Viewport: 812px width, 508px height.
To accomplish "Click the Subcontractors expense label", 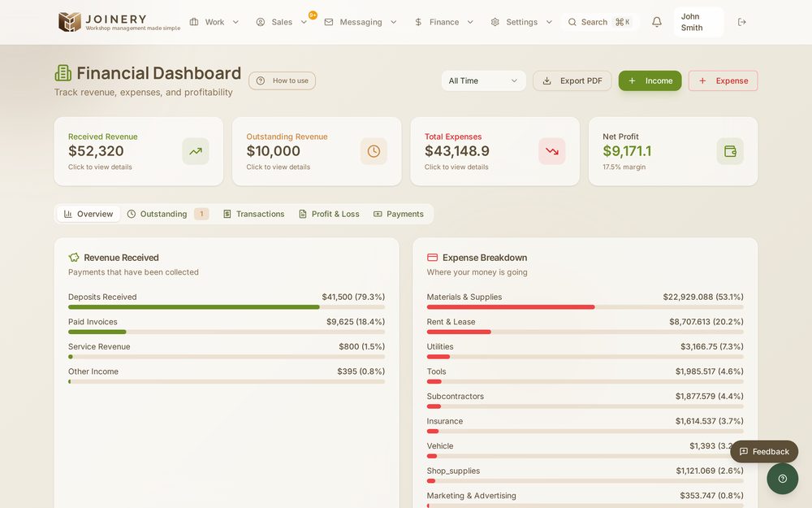I will point(456,397).
